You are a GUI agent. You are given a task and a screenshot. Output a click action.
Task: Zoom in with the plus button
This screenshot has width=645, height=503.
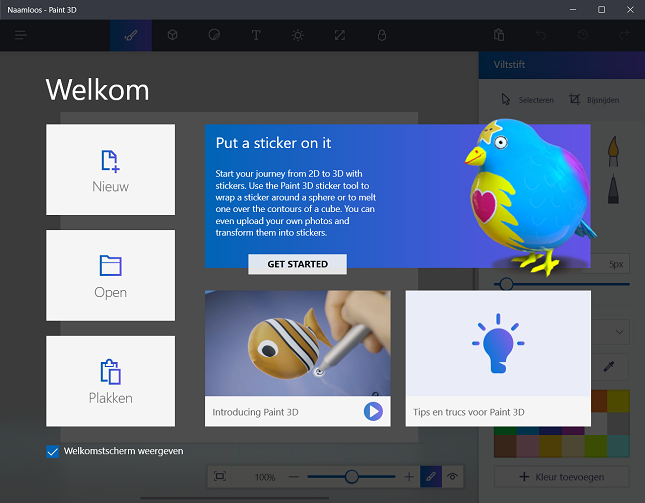point(409,477)
